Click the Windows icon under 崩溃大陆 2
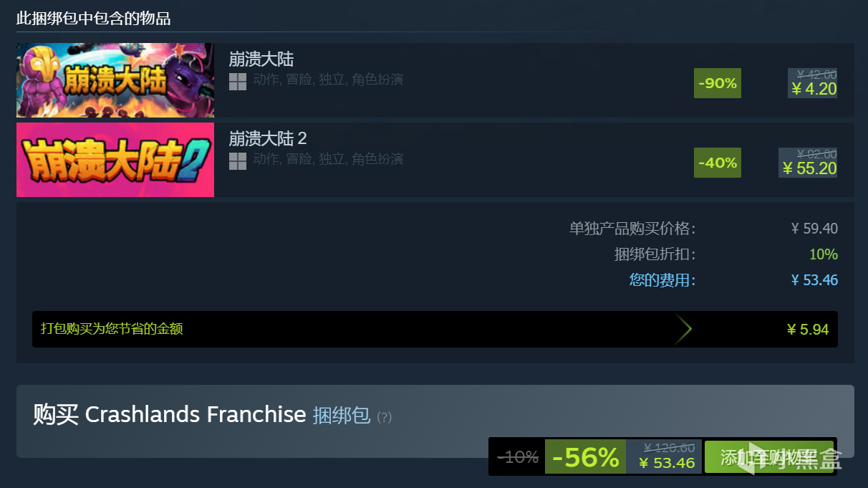The image size is (868, 488). [238, 161]
